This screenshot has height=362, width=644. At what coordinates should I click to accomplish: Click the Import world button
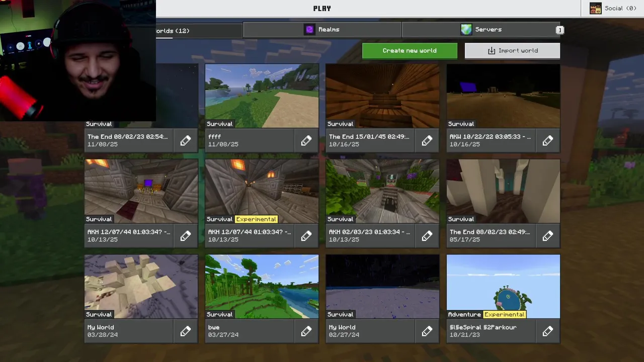coord(512,51)
